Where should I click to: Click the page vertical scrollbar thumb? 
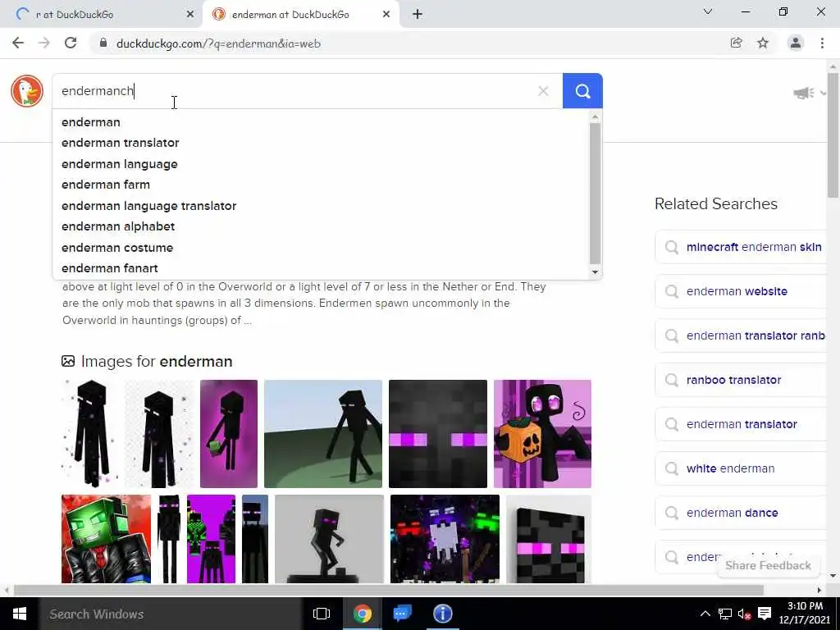(833, 135)
